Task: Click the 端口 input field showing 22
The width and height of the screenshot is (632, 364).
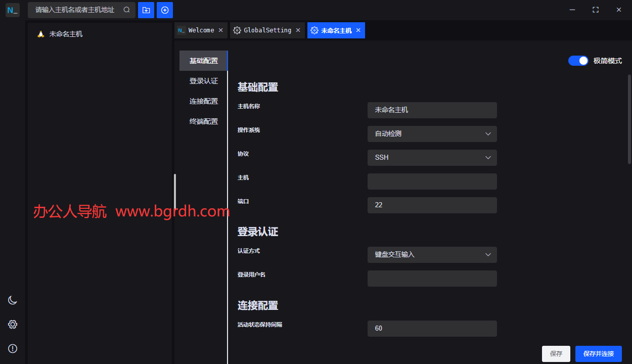Action: tap(432, 205)
